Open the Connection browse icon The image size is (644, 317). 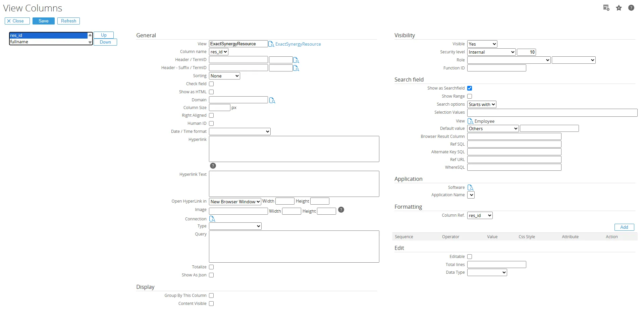pos(212,219)
